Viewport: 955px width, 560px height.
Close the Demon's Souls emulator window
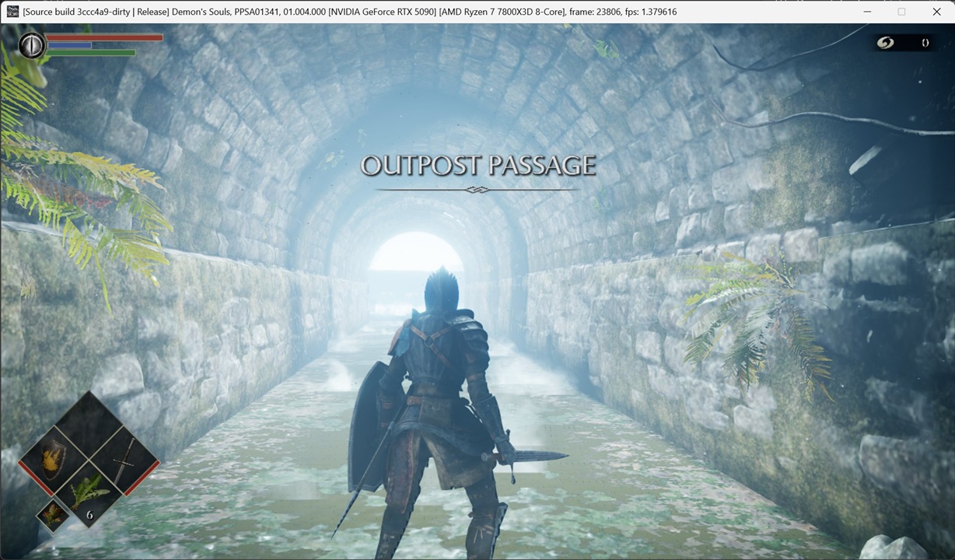point(937,12)
